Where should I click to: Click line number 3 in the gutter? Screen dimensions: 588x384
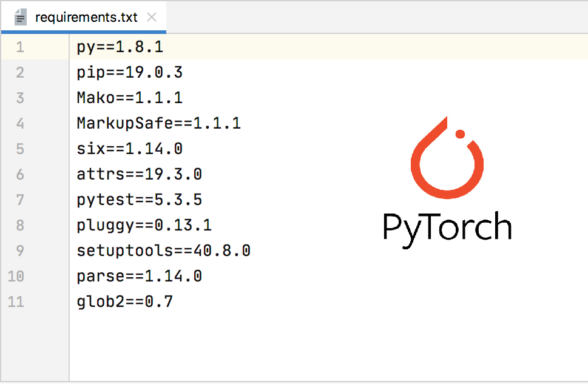(x=20, y=98)
